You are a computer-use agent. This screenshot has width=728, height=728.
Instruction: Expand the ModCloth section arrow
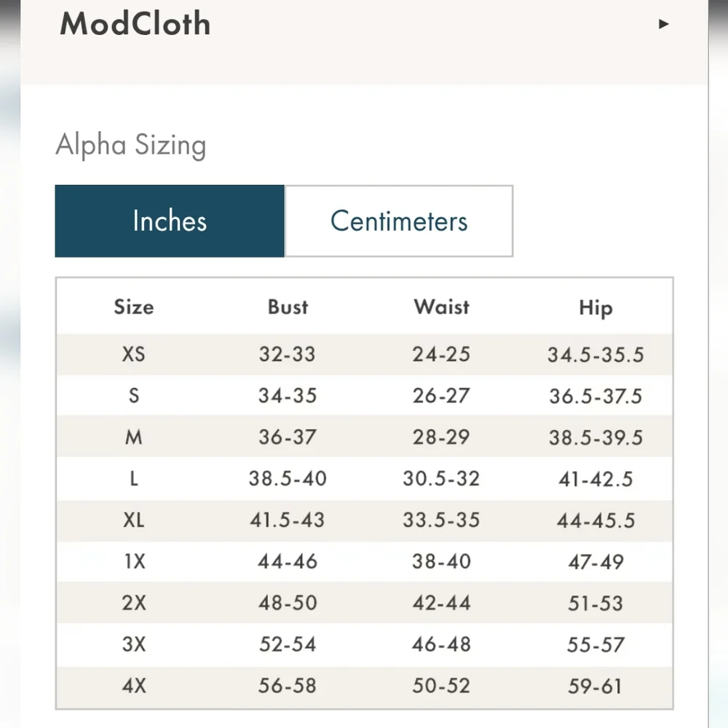pyautogui.click(x=663, y=24)
